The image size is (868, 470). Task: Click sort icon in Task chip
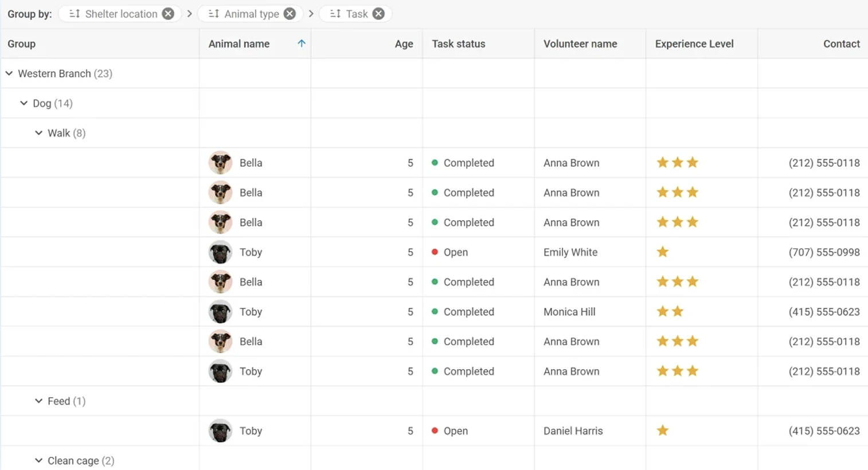[335, 14]
